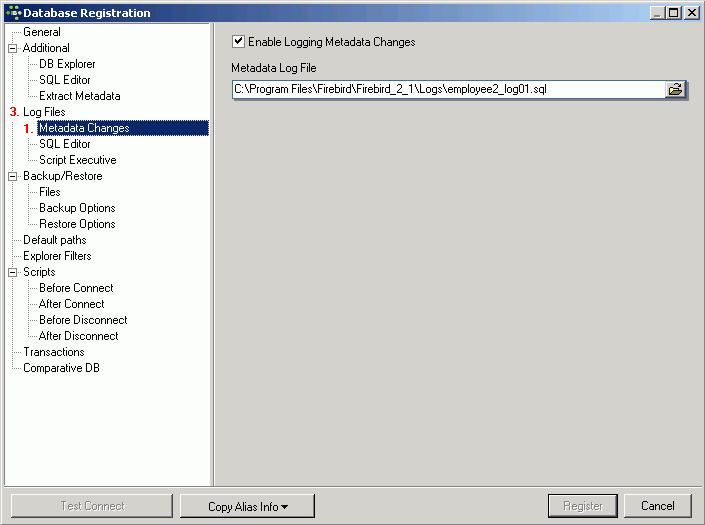The height and width of the screenshot is (525, 705).
Task: Select Backup/Restore tree item
Action: click(x=62, y=176)
